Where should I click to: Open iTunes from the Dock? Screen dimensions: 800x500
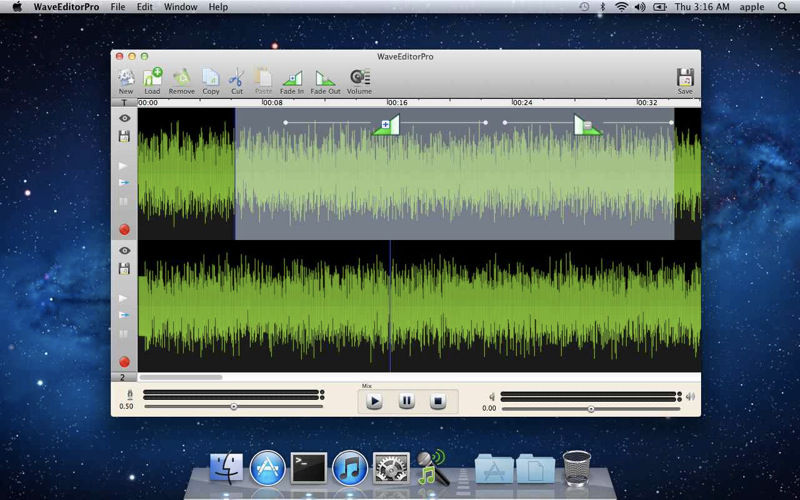(350, 468)
